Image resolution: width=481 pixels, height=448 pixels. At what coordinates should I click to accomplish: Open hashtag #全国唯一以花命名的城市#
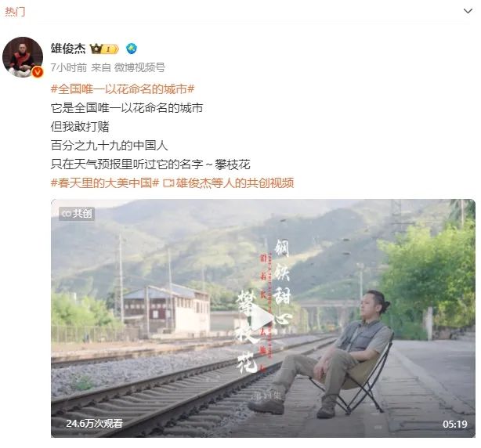122,89
